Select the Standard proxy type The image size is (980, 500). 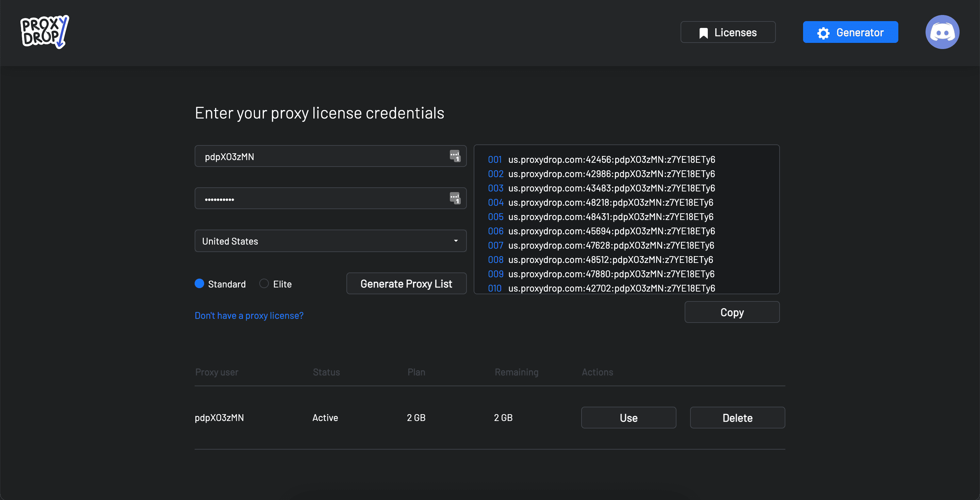click(x=199, y=283)
